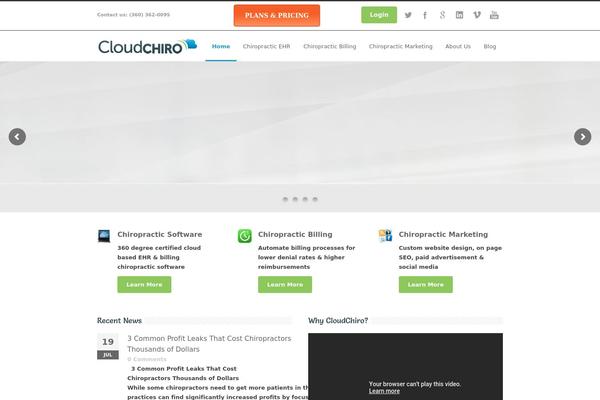Click the Chiropractic Billing heading

tap(295, 234)
